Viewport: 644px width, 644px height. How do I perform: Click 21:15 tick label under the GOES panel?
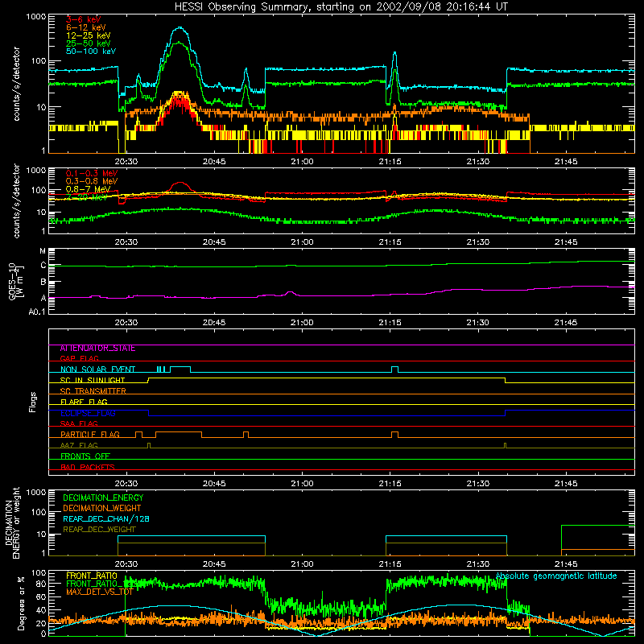pos(390,323)
